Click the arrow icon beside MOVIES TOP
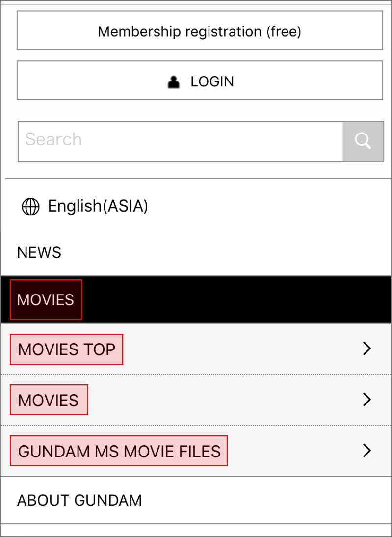The width and height of the screenshot is (392, 537). [366, 349]
